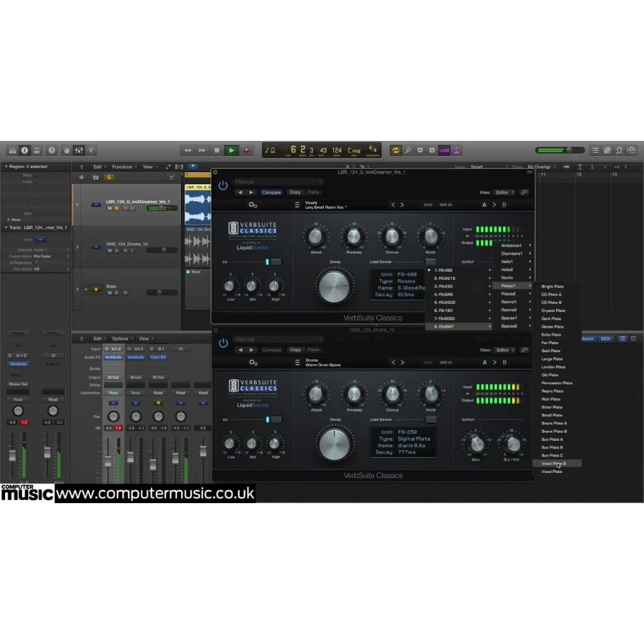Switch to the MIDI tab on the right
Viewport: 644px width, 644px height.
tap(605, 338)
